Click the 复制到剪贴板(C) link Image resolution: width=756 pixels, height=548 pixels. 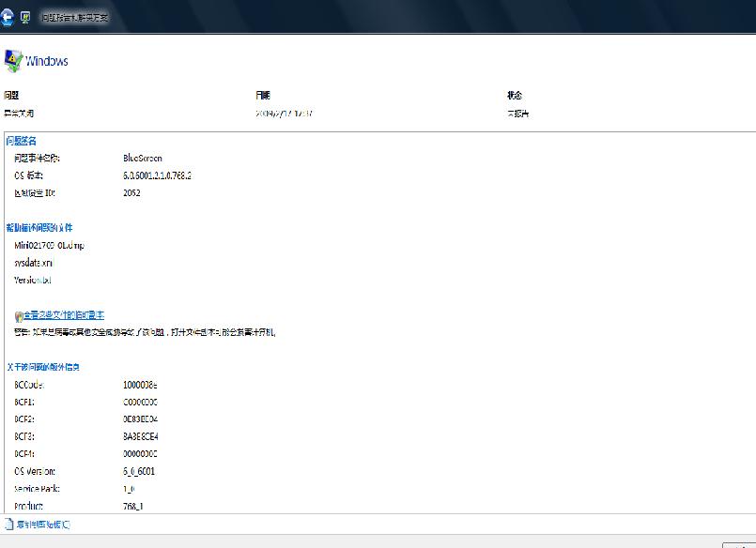pyautogui.click(x=43, y=525)
